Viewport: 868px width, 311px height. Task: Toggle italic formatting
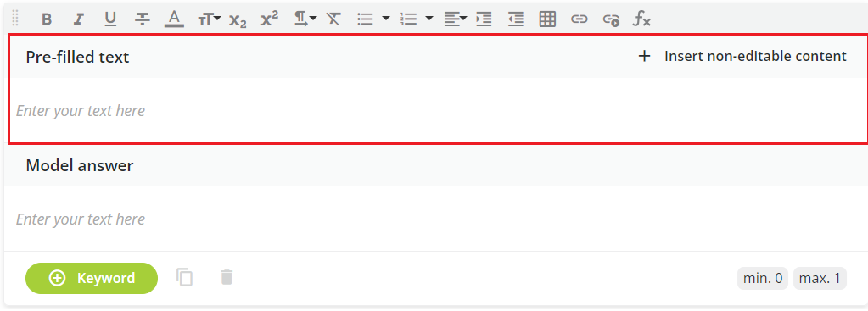click(79, 19)
